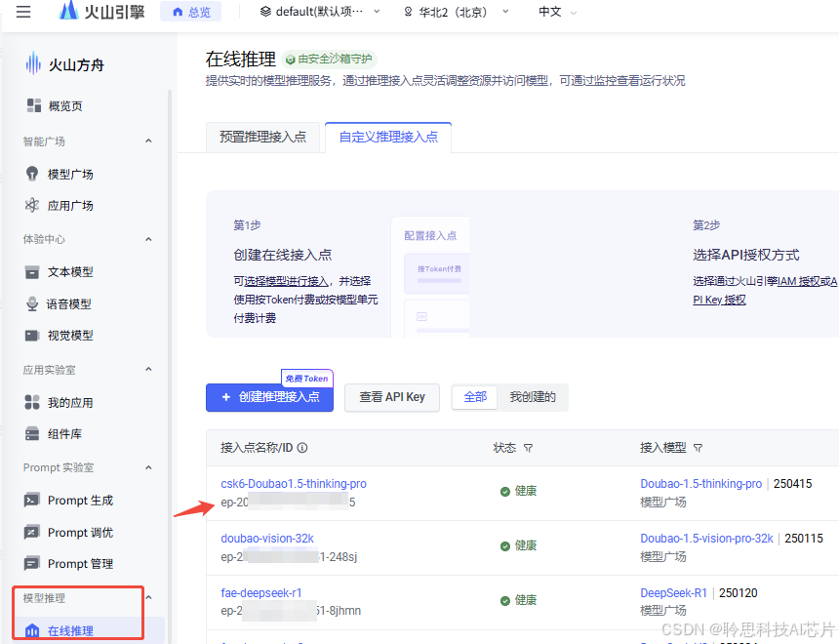Viewport: 839px width, 644px height.
Task: Open the hamburger navigation menu
Action: pyautogui.click(x=23, y=12)
